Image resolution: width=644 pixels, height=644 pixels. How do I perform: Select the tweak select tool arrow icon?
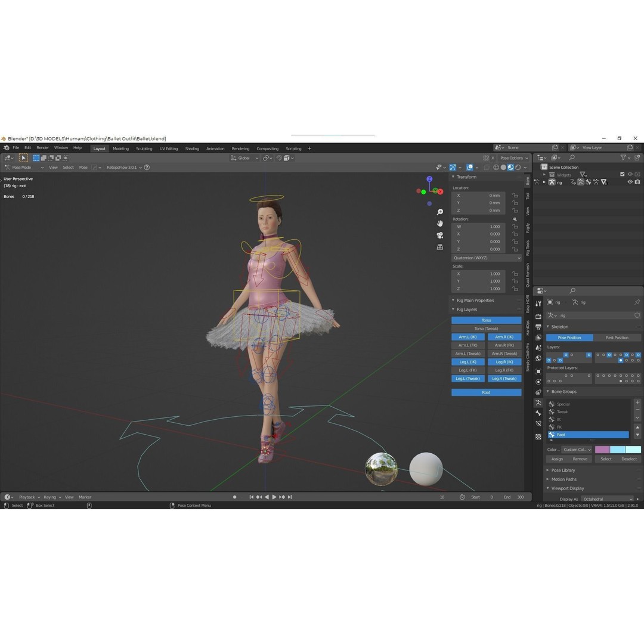23,157
